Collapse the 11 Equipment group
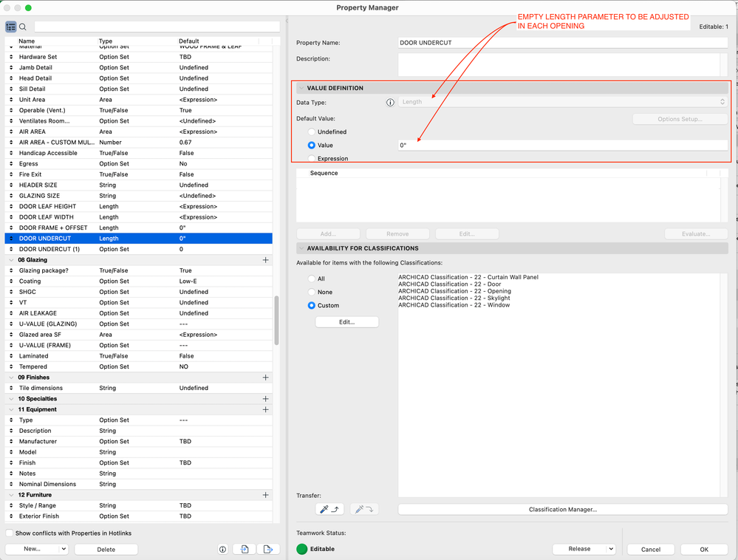Viewport: 738px width, 560px height. point(11,409)
